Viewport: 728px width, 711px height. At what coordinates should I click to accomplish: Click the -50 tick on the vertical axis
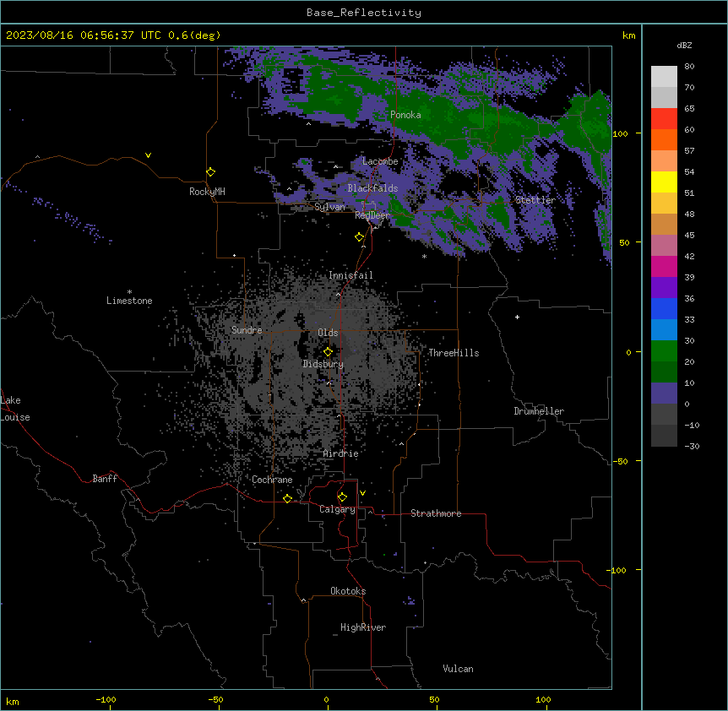point(620,461)
